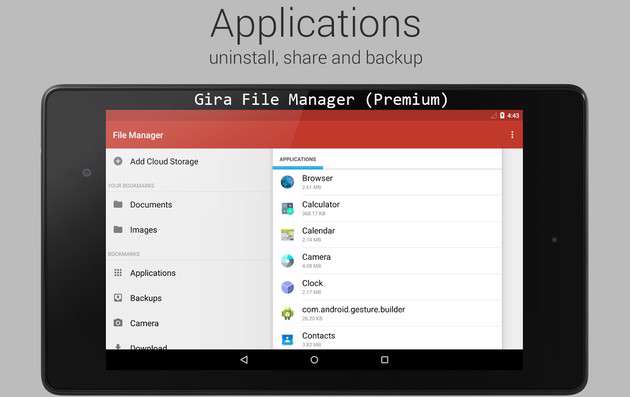The image size is (630, 397).
Task: Click the Add Cloud Storage plus icon
Action: click(x=118, y=162)
